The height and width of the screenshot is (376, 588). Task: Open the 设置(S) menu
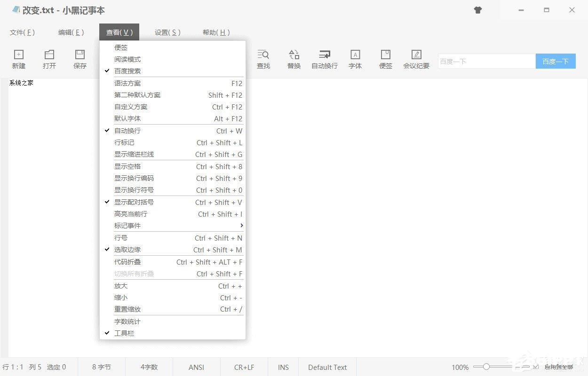[x=167, y=32]
